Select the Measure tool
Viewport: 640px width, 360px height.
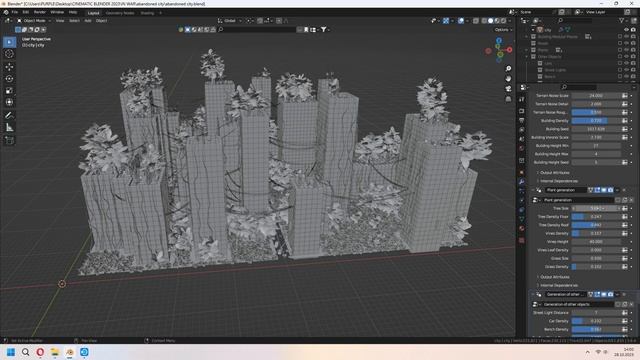9,128
